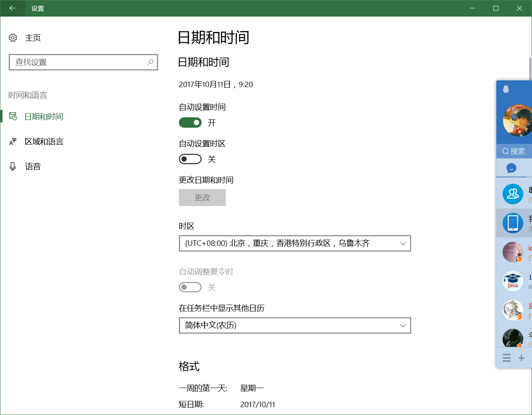Open additional calendars dropdown showing 简体中文(农历)
The width and height of the screenshot is (532, 415).
tap(295, 325)
